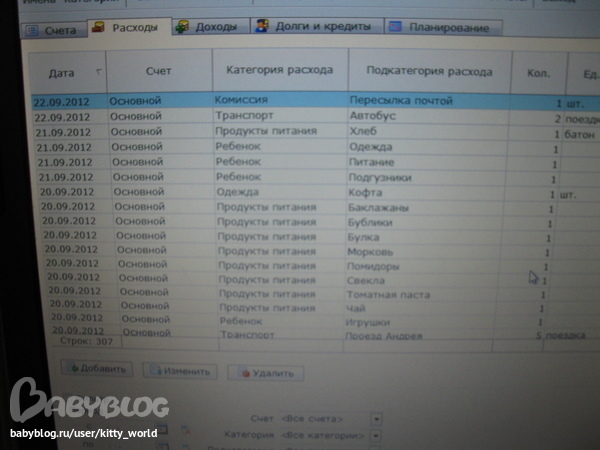Open the Категория filter dropdown
Screen dimensions: 600x450
point(376,436)
